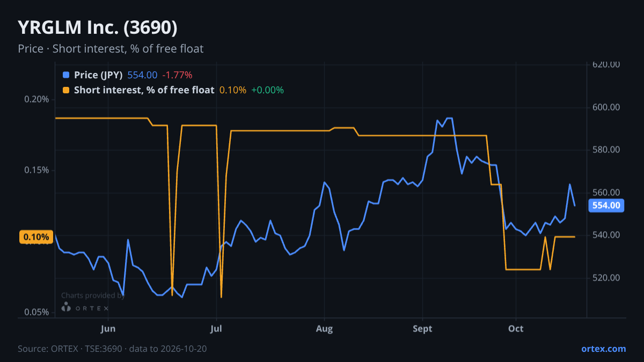Click the 540.00 right axis label
Screen dimensions: 644x362
(x=606, y=235)
